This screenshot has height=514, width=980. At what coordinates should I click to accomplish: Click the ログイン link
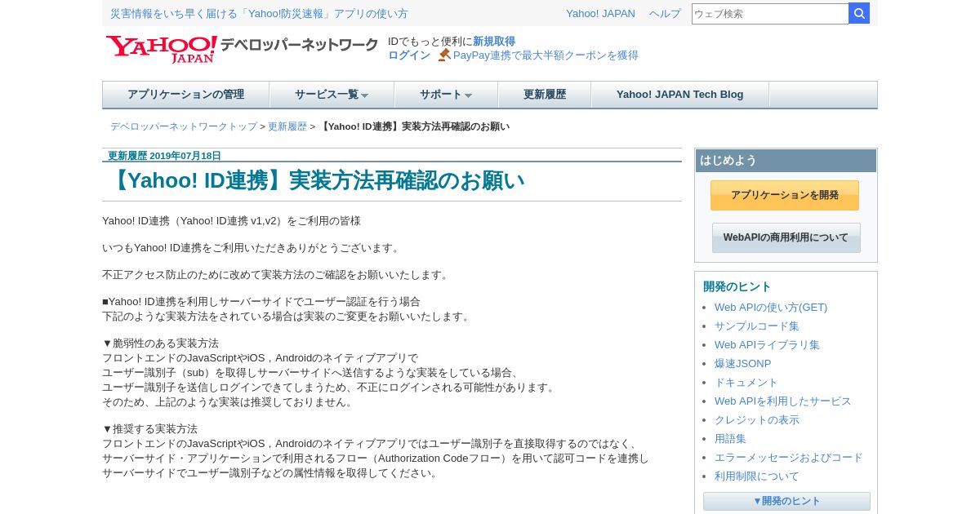click(x=409, y=55)
